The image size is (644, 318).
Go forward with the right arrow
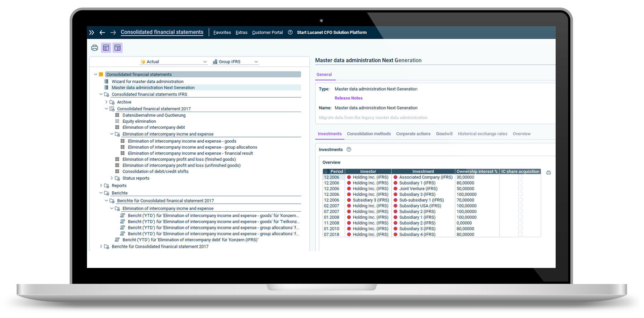point(113,33)
